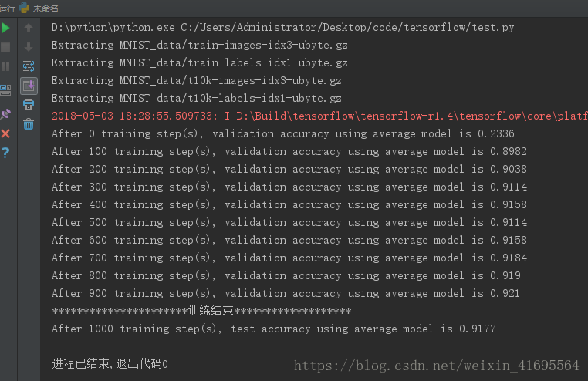588x381 pixels.
Task: Jump up the stack trace arrow
Action: pyautogui.click(x=29, y=28)
